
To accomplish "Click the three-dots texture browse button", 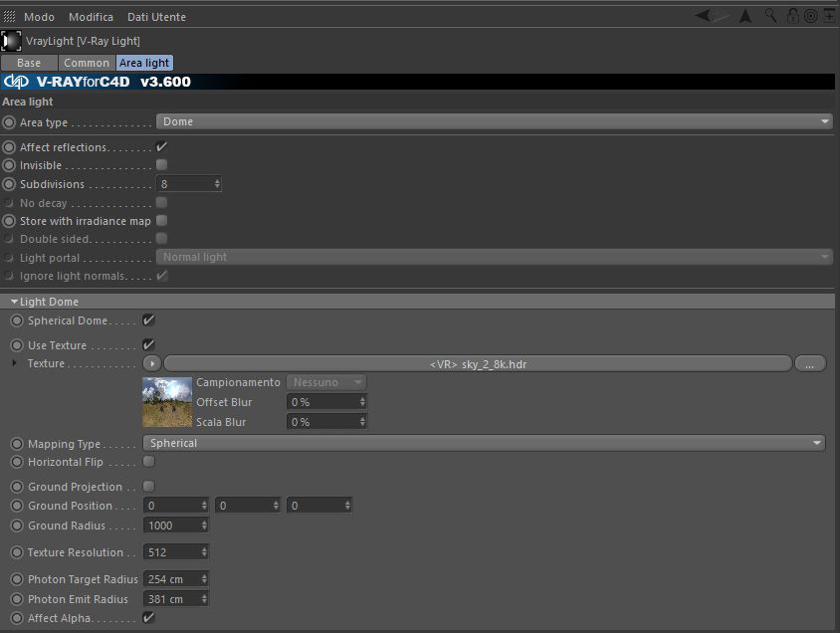I will pyautogui.click(x=809, y=363).
